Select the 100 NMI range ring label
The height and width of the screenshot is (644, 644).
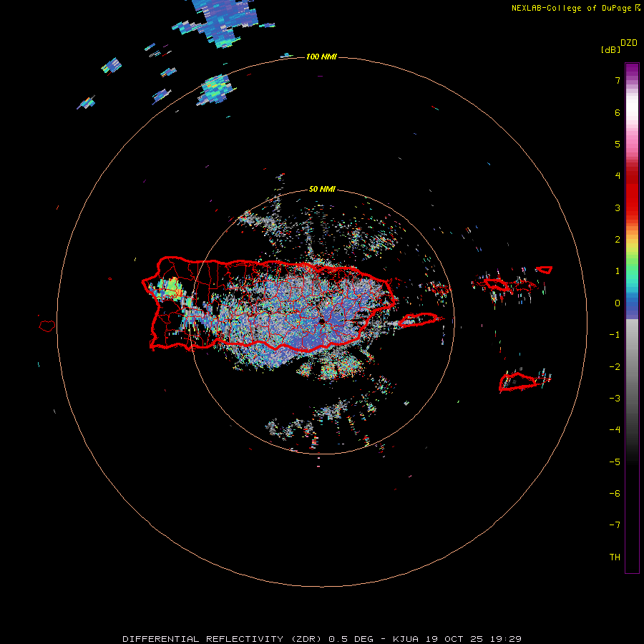click(x=321, y=57)
